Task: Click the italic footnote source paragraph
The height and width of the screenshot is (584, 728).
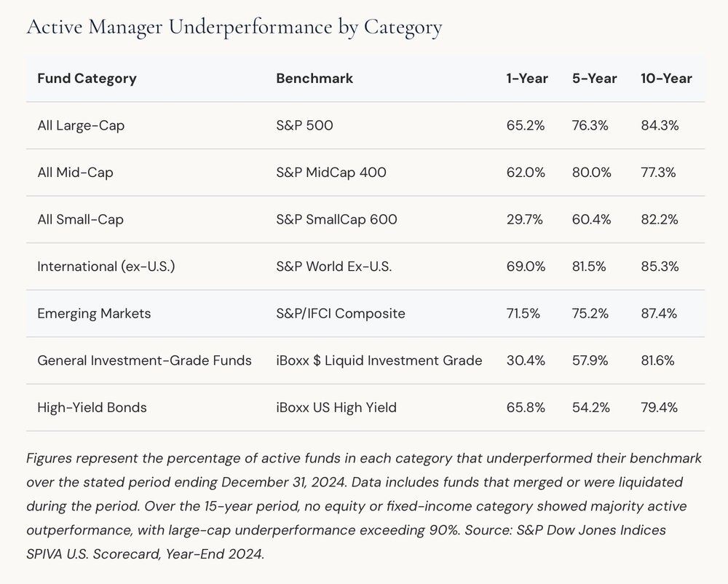Action: [364, 506]
